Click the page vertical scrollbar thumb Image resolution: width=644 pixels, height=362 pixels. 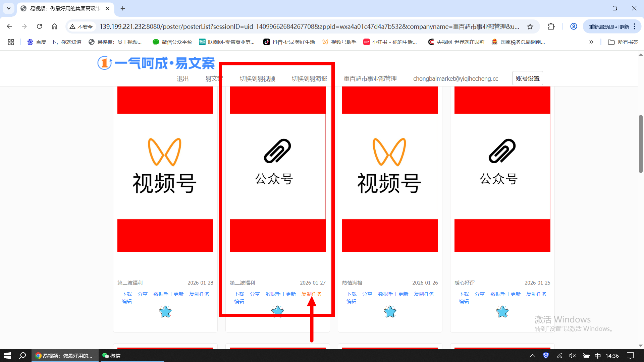641,144
